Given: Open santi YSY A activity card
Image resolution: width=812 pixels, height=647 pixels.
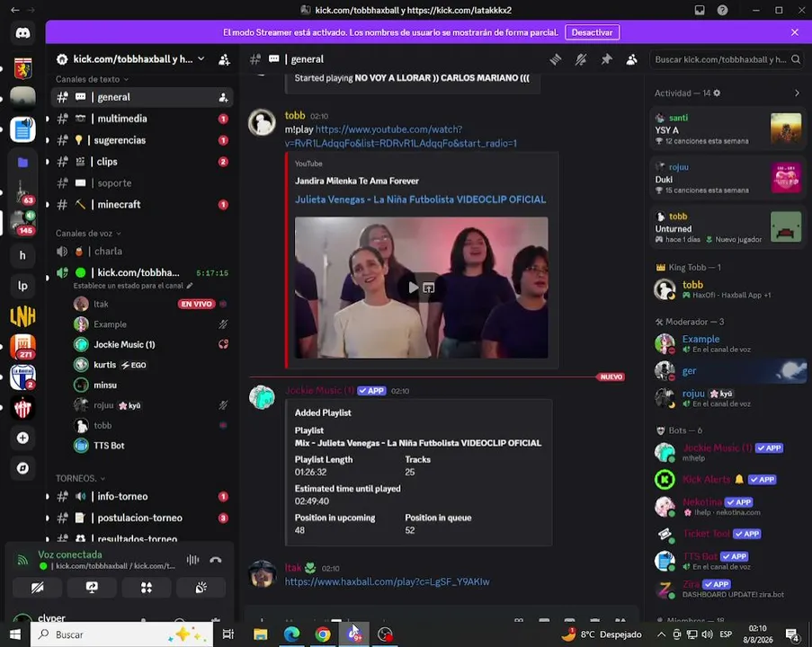Looking at the screenshot, I should [727, 129].
